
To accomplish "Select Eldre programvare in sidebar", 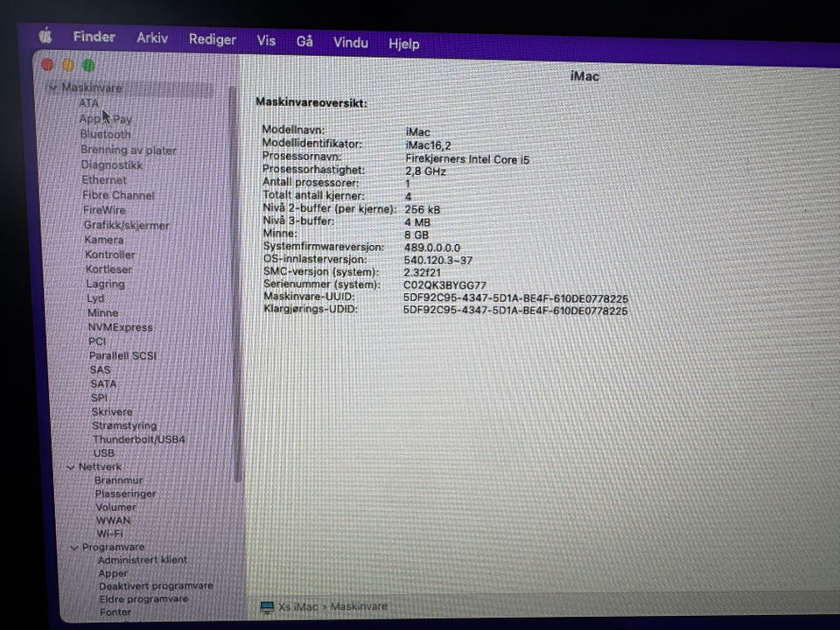I will tap(143, 598).
